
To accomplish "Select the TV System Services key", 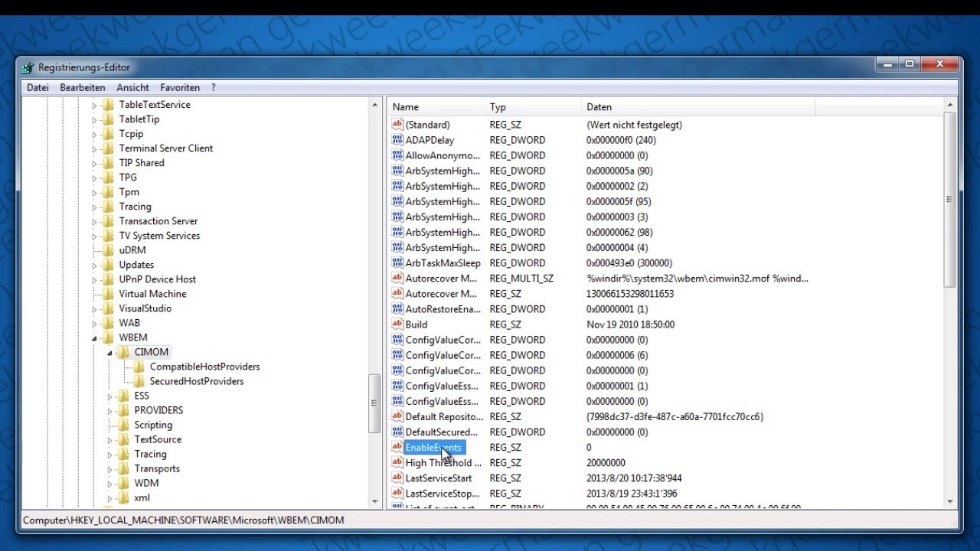I will tap(159, 236).
